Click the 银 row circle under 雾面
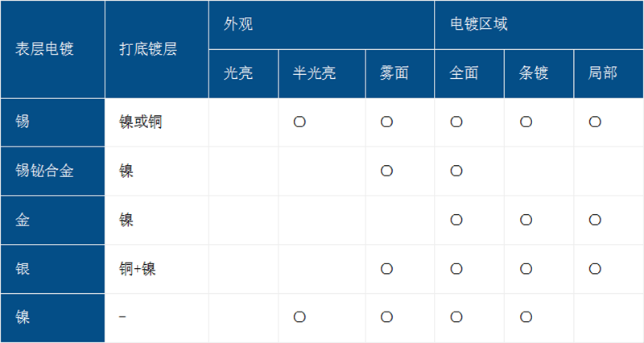The height and width of the screenshot is (343, 644). click(x=386, y=269)
